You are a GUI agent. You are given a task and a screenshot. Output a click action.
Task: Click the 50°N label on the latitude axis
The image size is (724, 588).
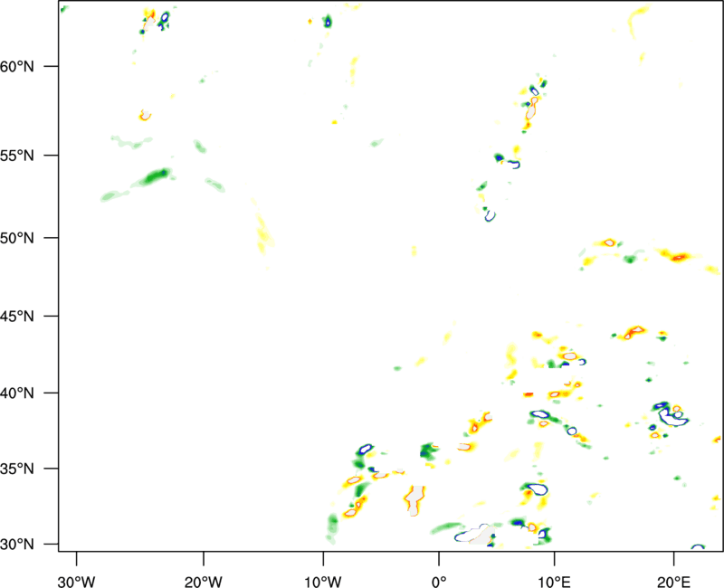click(17, 238)
